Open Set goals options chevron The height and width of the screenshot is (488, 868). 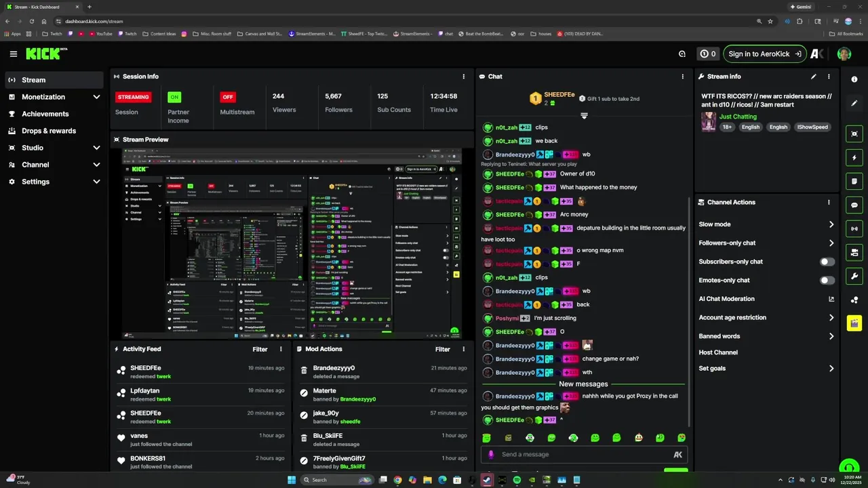(831, 369)
